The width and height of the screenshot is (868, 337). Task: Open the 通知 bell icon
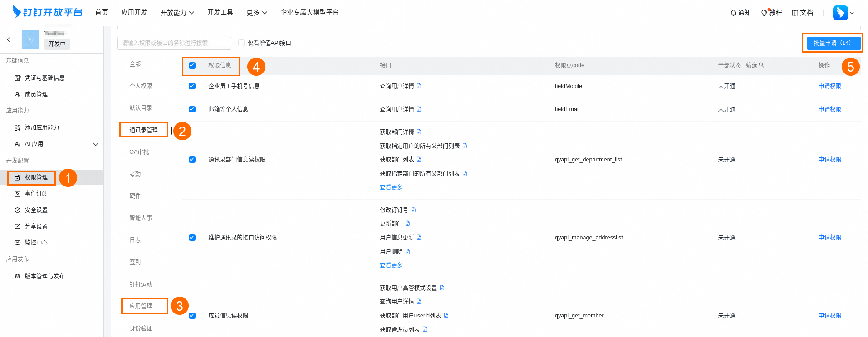(x=733, y=13)
